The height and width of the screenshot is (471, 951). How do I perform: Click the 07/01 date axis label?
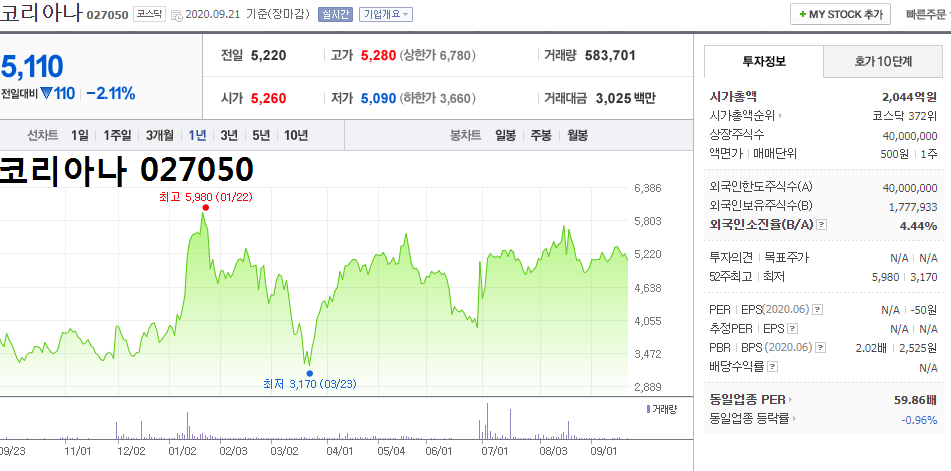[x=494, y=451]
